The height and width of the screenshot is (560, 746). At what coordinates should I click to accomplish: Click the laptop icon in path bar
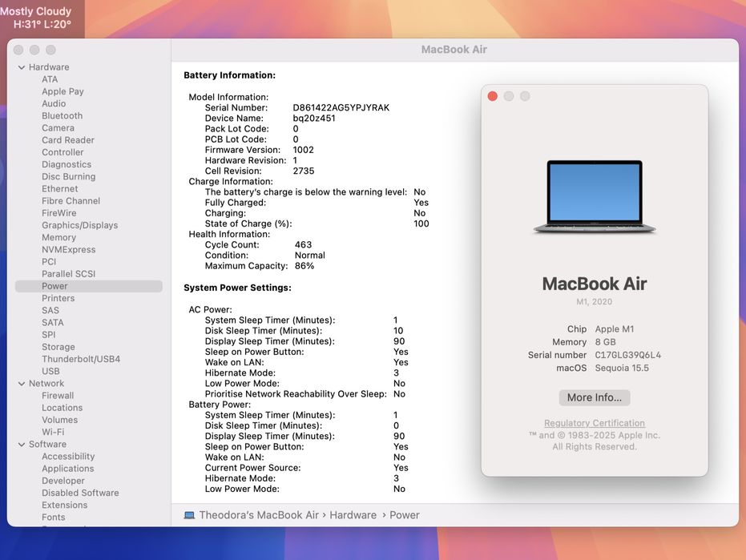point(189,515)
